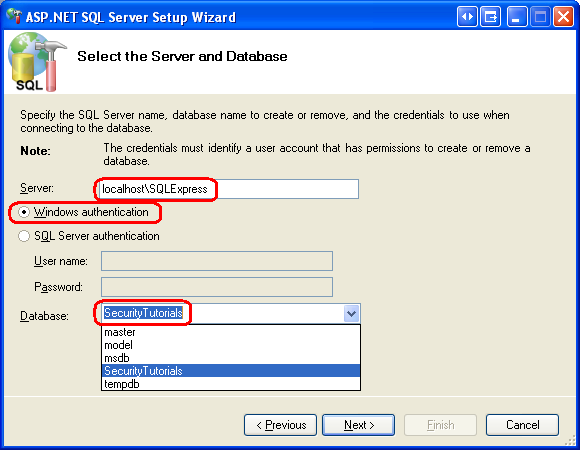Select Windows authentication radio button
The height and width of the screenshot is (450, 580).
(24, 212)
